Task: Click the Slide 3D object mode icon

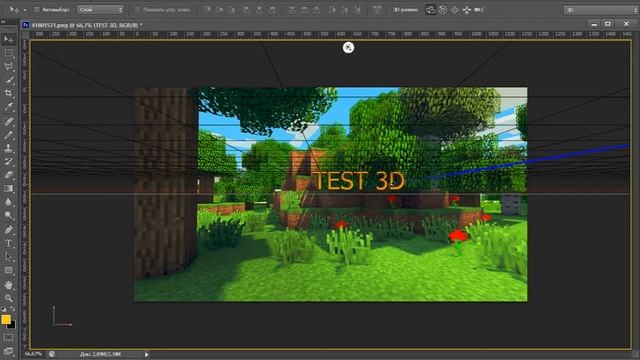Action: [x=467, y=10]
